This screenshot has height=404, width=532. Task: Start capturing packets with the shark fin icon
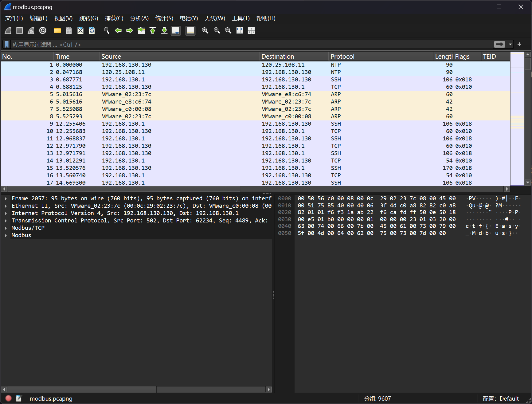coord(8,30)
